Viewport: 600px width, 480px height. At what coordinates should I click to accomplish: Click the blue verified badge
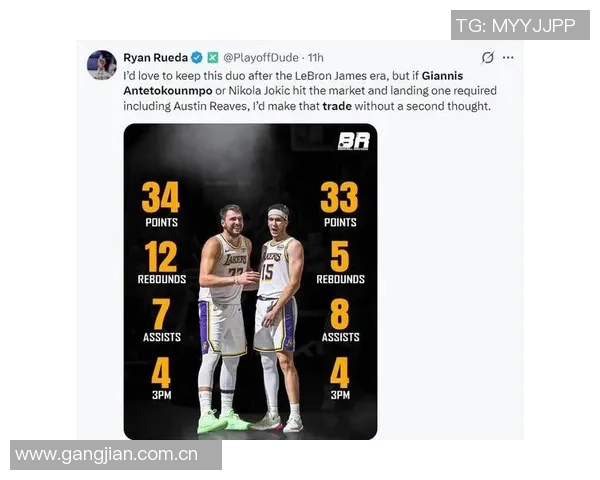tap(197, 58)
